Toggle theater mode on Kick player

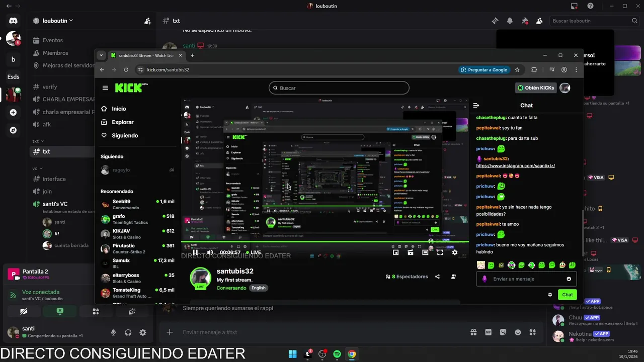coord(425,252)
